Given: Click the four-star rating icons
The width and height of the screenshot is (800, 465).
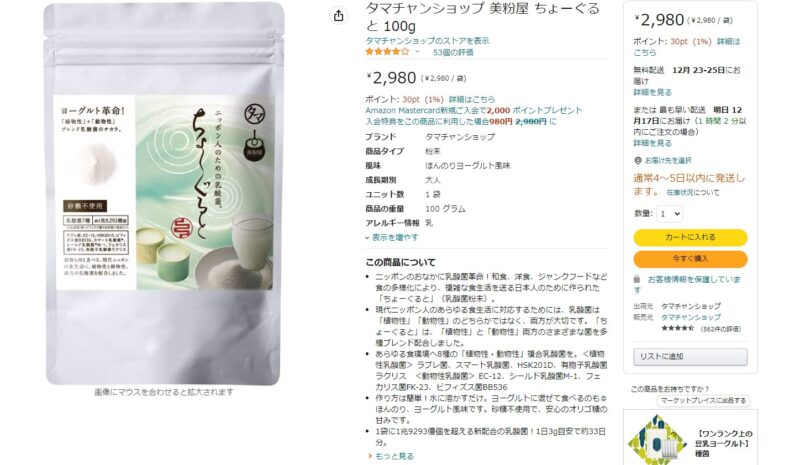Looking at the screenshot, I should pos(387,52).
